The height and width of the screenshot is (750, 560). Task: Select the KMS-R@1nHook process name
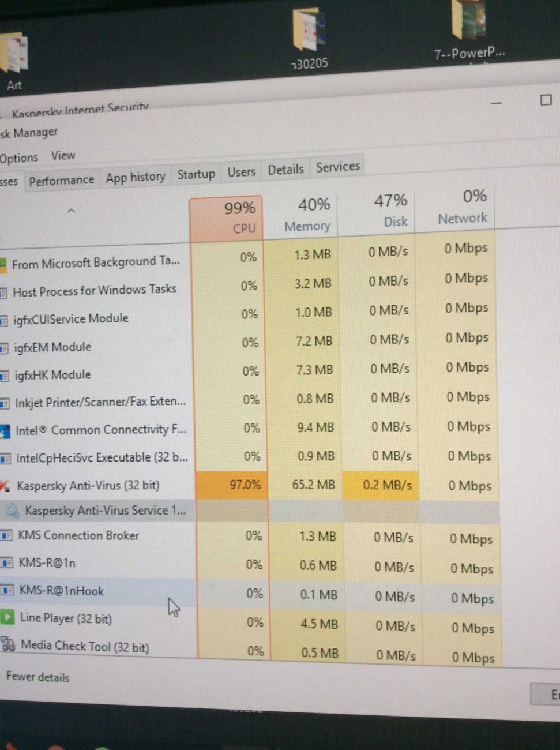(61, 591)
